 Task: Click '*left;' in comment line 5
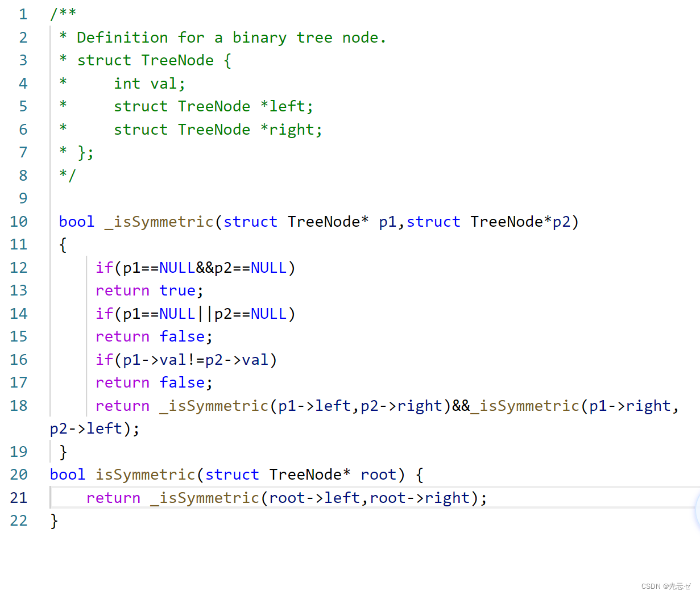(x=287, y=106)
